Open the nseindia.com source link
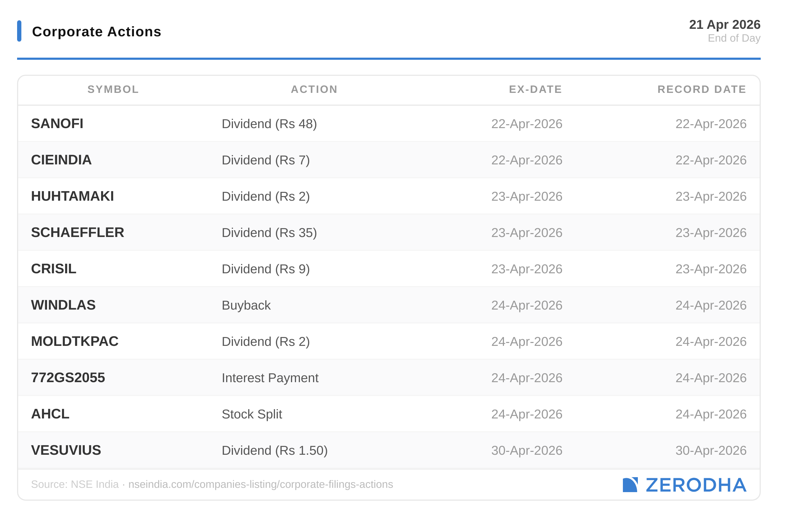 (x=260, y=484)
